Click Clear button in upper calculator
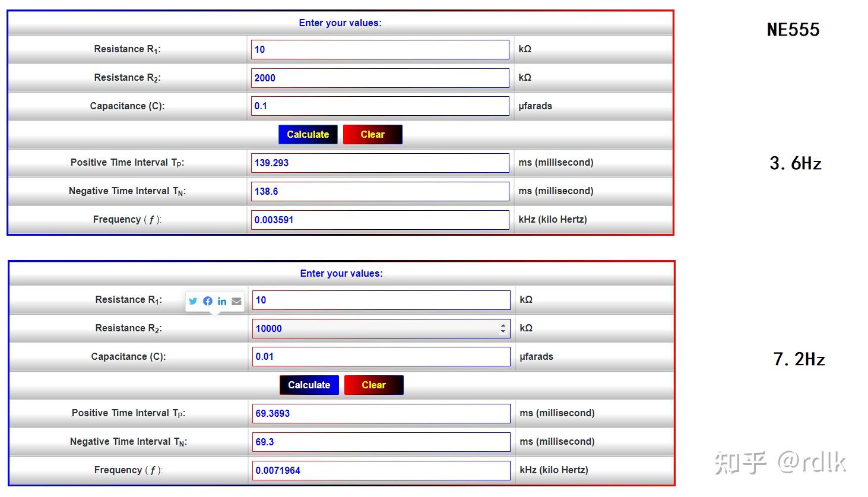 pos(373,134)
